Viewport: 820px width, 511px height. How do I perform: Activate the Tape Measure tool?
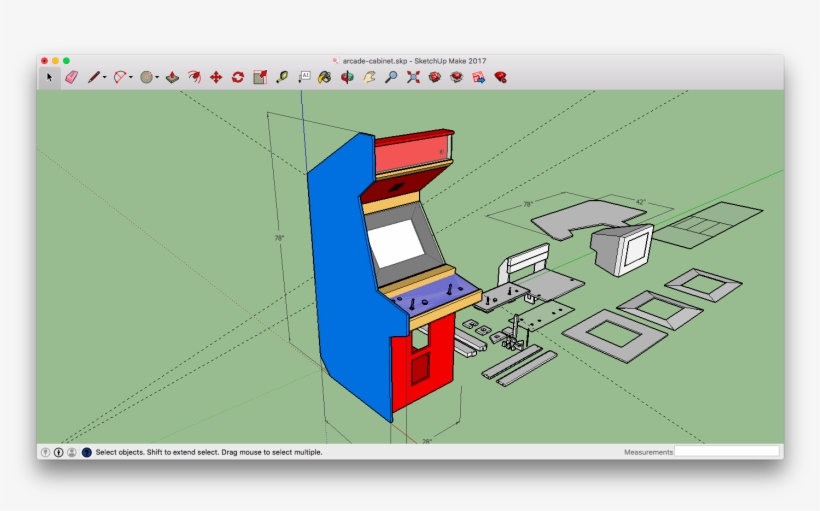[x=282, y=77]
